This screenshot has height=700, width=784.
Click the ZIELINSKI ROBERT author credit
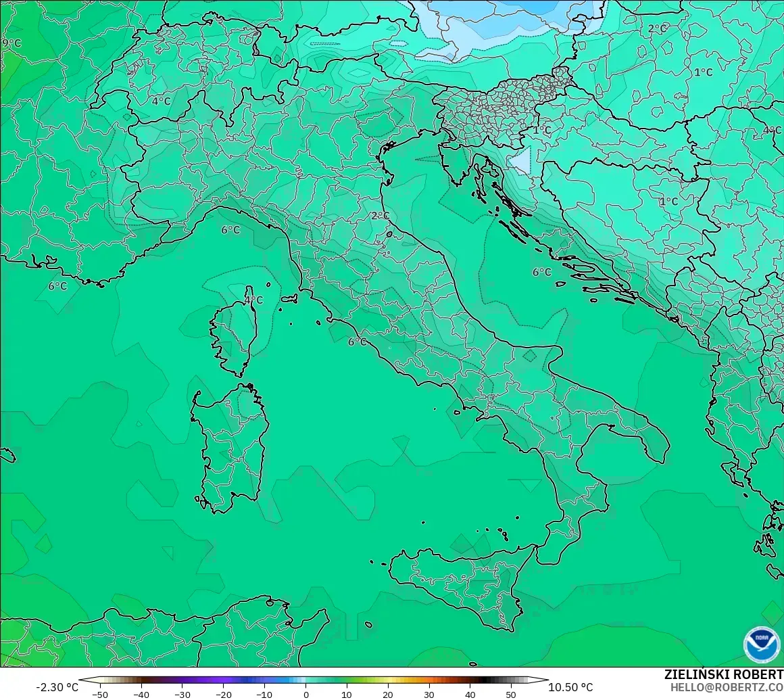point(723,674)
